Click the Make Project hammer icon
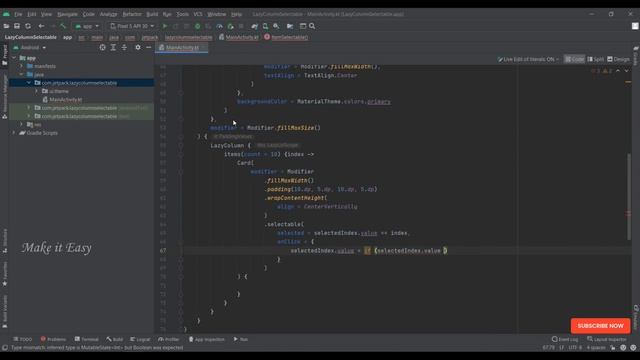Screen dimensions: 640x360 [63, 26]
